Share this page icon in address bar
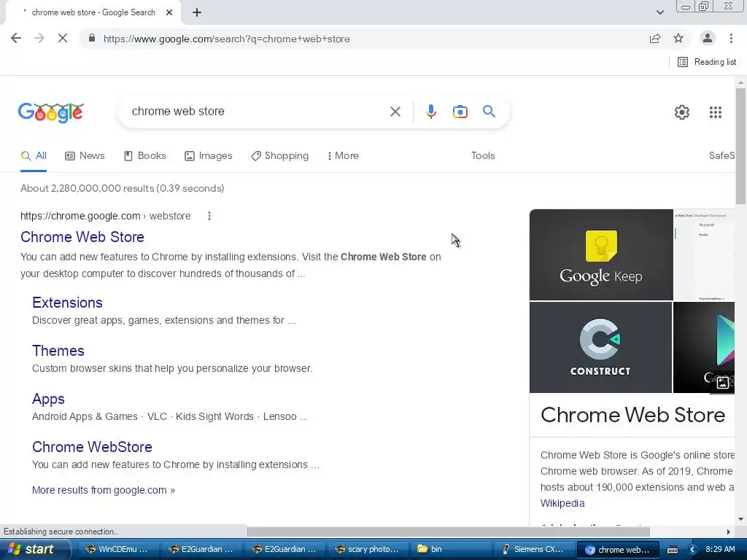The height and width of the screenshot is (560, 747). coord(655,39)
